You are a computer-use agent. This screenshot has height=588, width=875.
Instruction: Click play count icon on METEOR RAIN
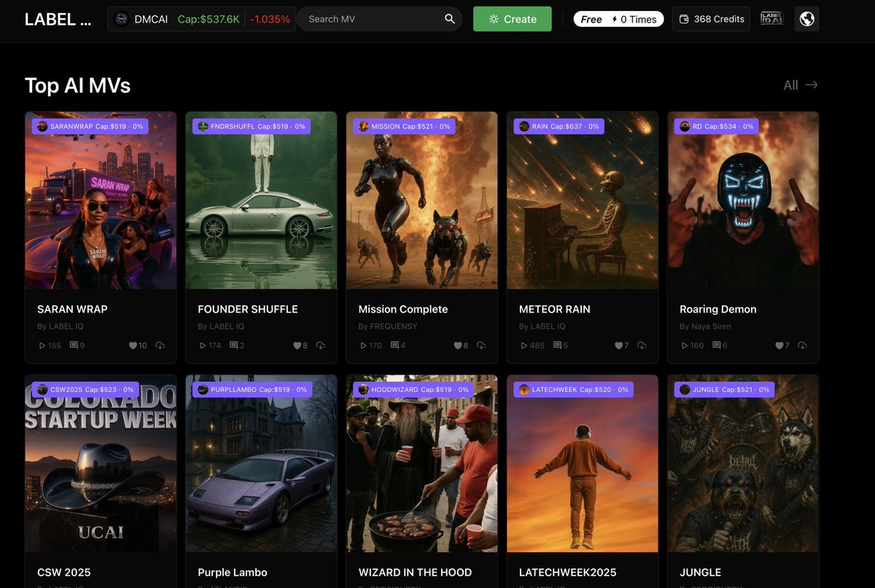524,345
